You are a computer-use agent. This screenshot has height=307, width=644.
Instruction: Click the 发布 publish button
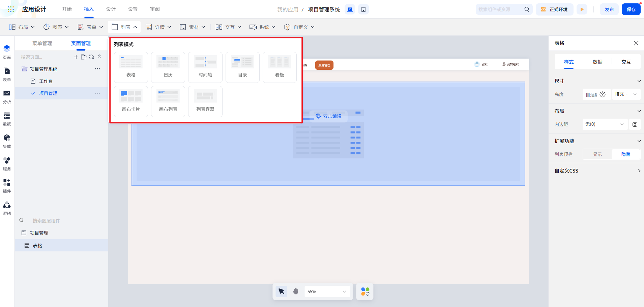pos(609,9)
